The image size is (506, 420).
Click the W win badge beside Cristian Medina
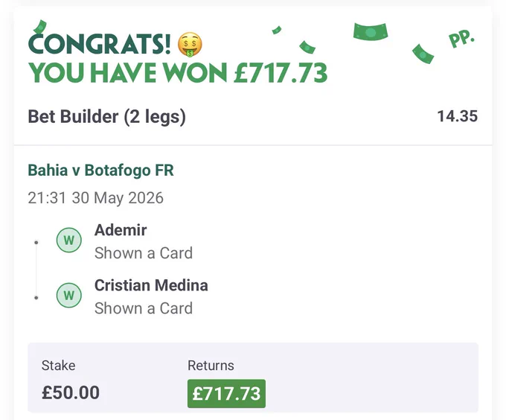point(68,296)
